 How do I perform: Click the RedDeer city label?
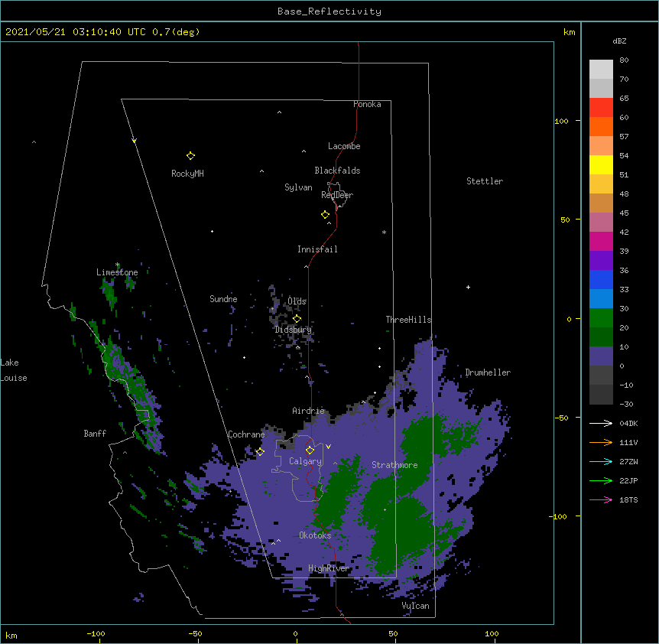click(x=337, y=195)
